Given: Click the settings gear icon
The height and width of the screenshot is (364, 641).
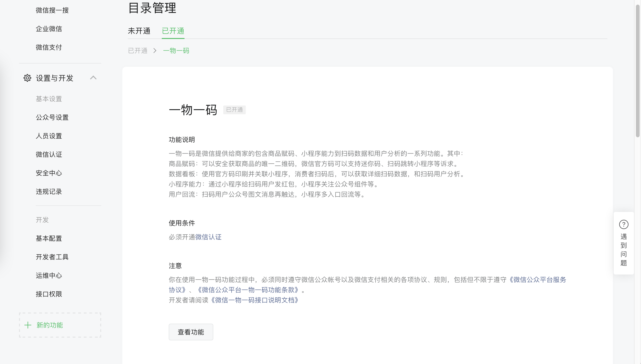Looking at the screenshot, I should click(27, 78).
